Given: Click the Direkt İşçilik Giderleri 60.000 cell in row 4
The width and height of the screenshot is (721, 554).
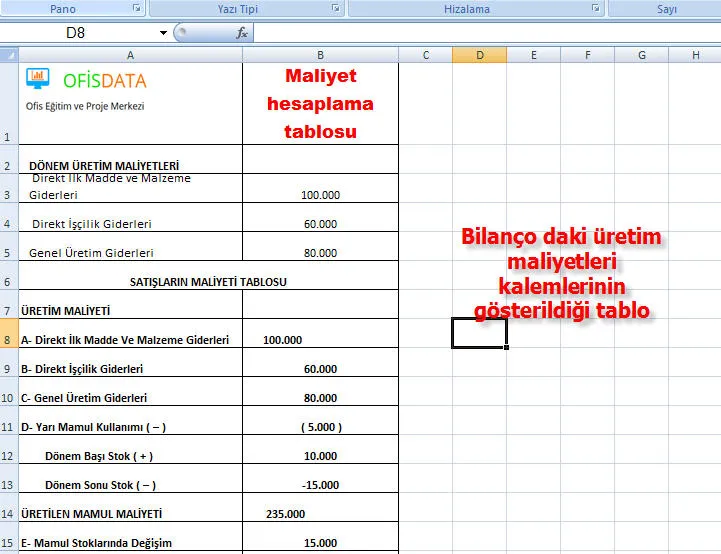Looking at the screenshot, I should (320, 224).
